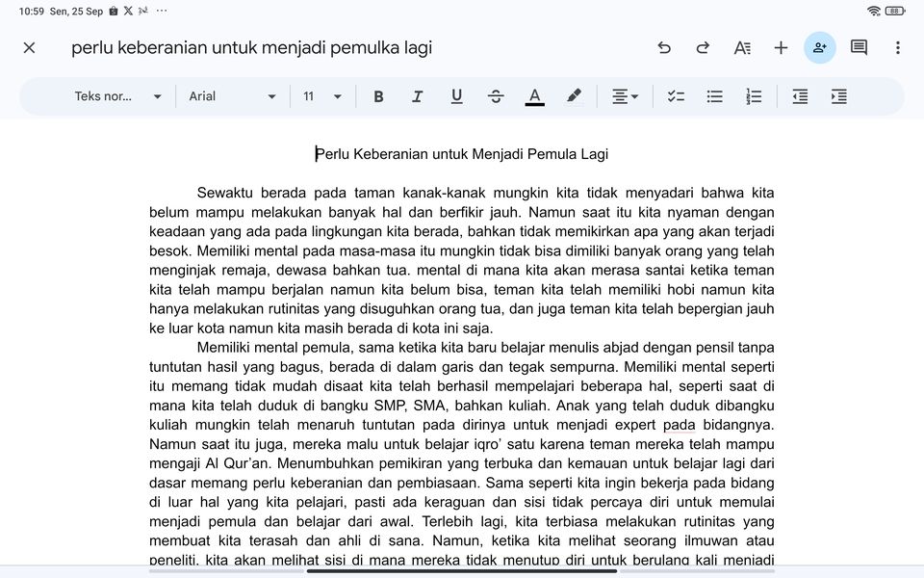The width and height of the screenshot is (924, 578).
Task: Open the overflow menu
Action: click(x=896, y=47)
